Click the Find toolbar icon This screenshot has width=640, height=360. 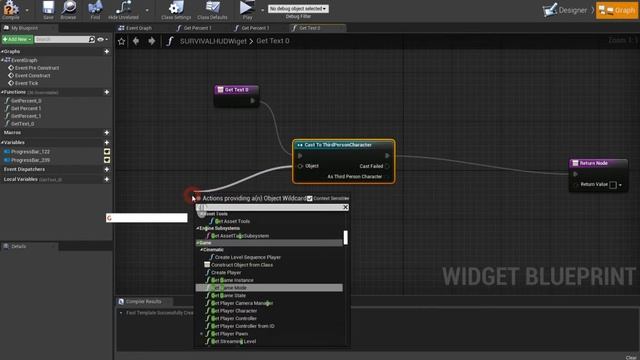95,10
